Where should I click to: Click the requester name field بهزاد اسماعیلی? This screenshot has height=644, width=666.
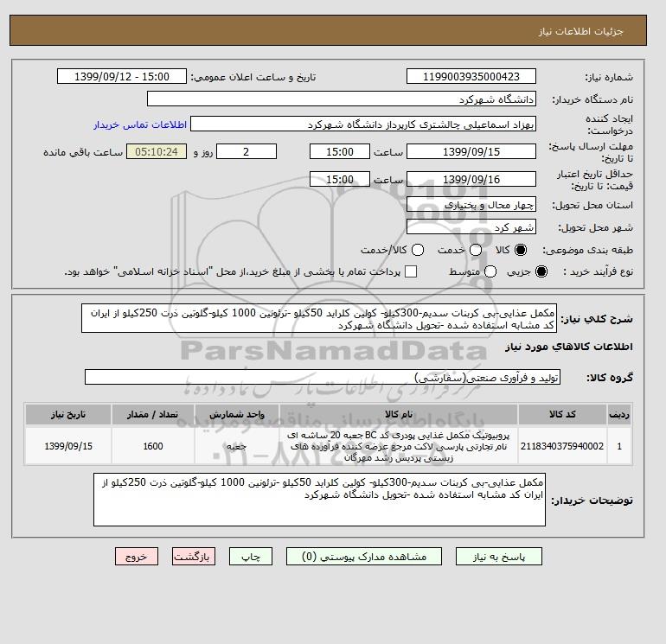pyautogui.click(x=363, y=124)
